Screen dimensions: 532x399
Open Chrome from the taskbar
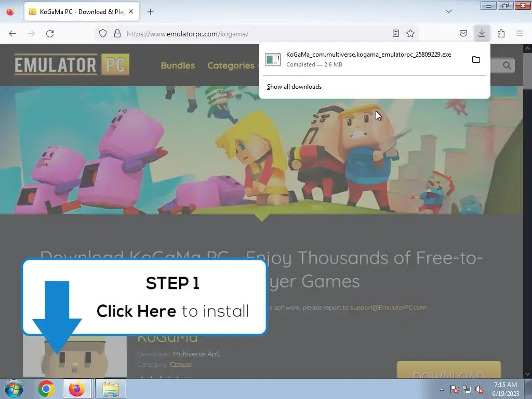pos(46,389)
